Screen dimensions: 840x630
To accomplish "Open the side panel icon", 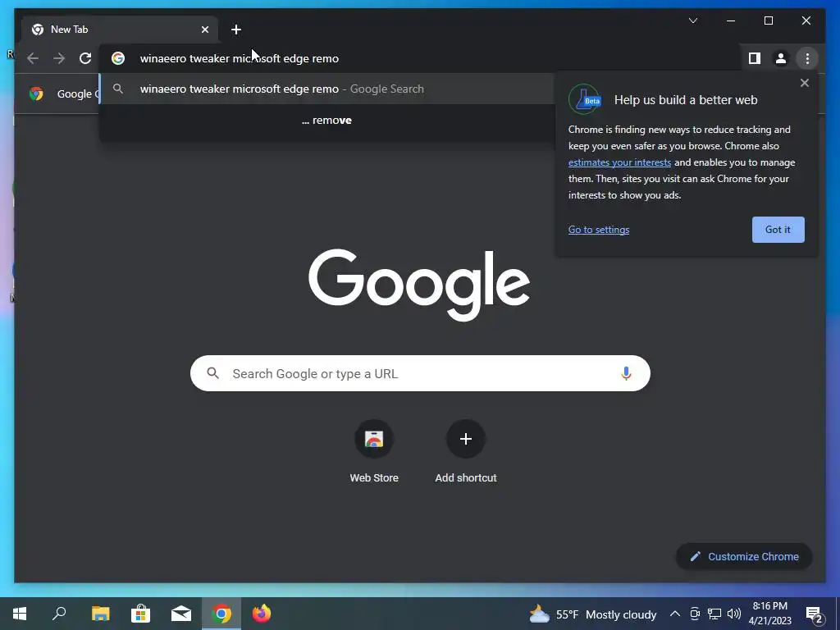I will point(755,58).
